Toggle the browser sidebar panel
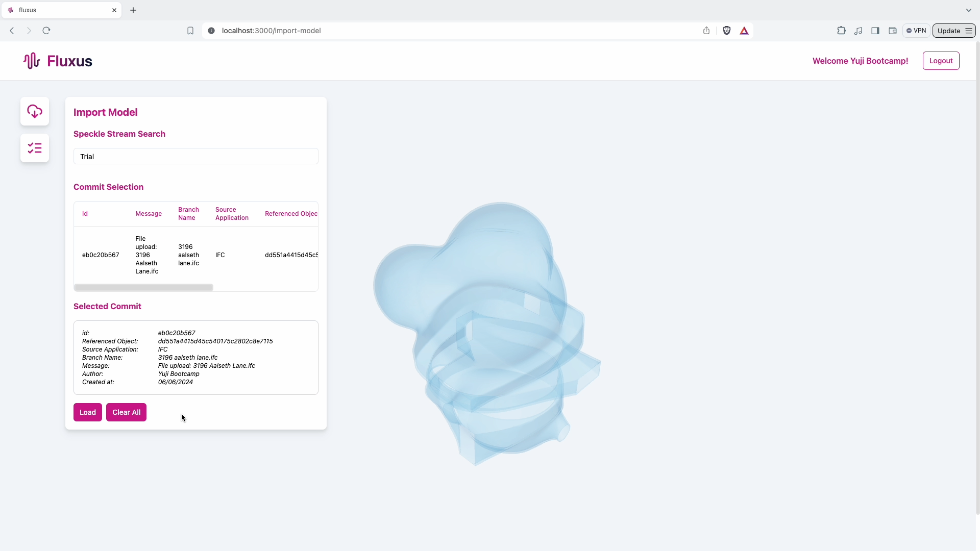The height and width of the screenshot is (551, 980). [875, 31]
